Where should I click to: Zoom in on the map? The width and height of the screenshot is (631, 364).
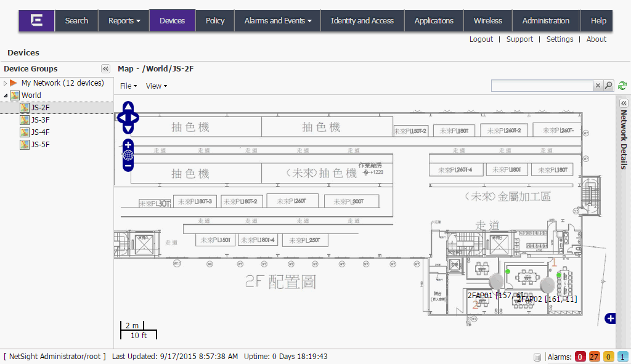(x=128, y=144)
